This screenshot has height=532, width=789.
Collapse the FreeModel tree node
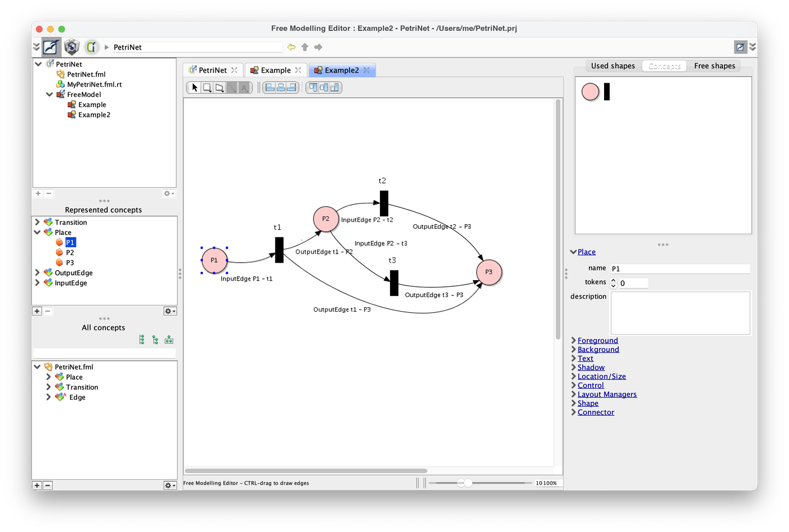tap(50, 95)
